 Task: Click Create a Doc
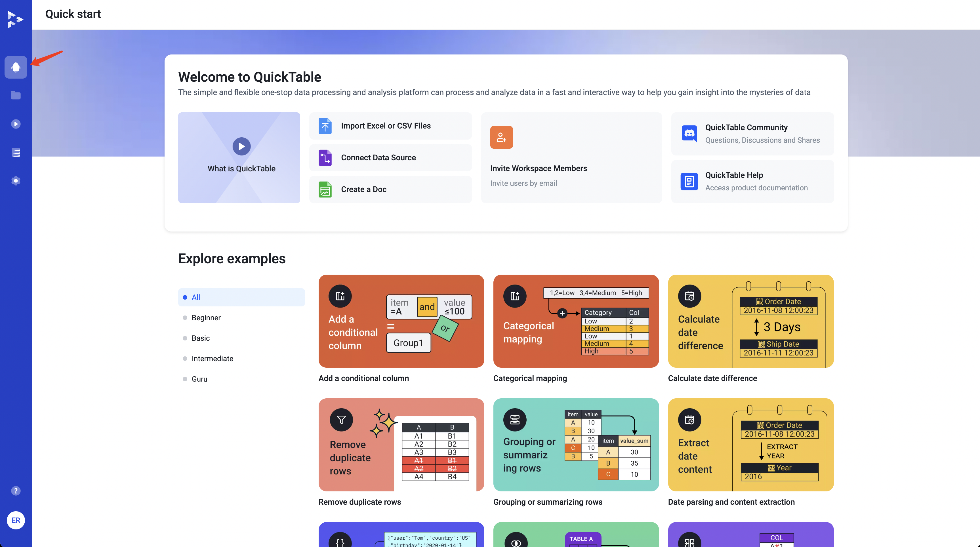[x=391, y=190]
